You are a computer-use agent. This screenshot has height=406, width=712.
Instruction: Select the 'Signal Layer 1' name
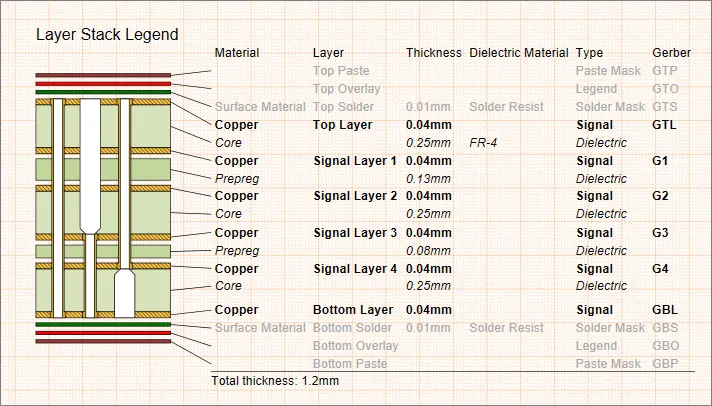click(x=355, y=161)
